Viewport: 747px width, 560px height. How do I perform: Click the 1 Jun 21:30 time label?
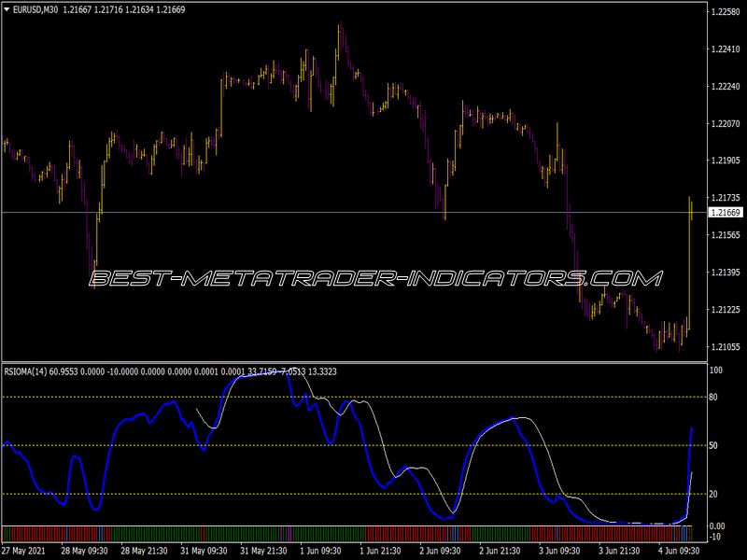coord(380,551)
